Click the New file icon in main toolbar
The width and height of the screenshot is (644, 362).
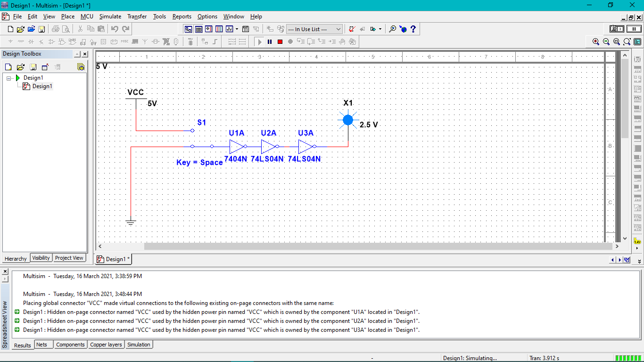(x=10, y=29)
